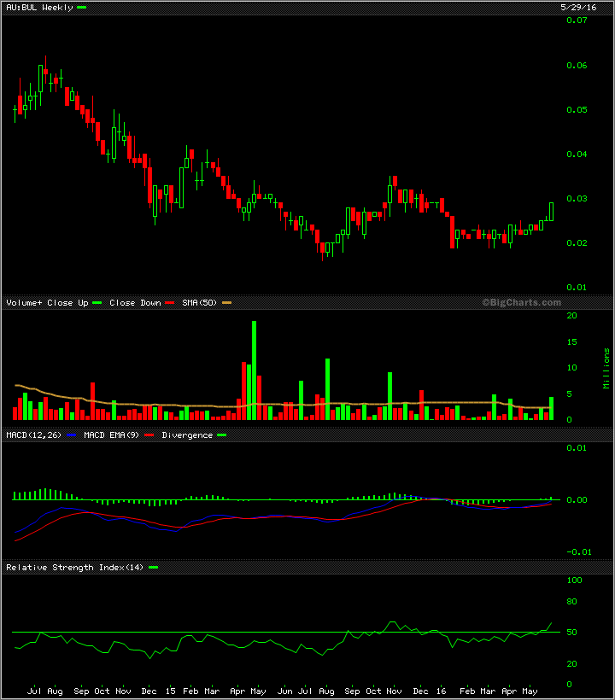615x700 pixels.
Task: Click the 0.06 price axis label
Action: [577, 66]
